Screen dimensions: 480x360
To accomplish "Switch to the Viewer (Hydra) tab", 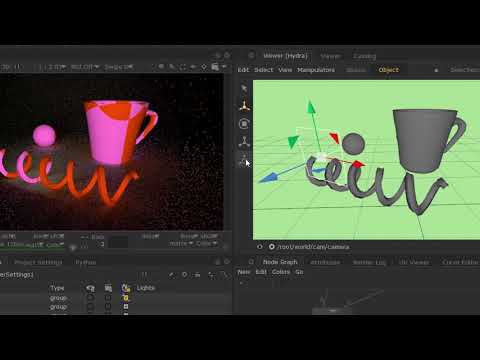I will pos(285,56).
